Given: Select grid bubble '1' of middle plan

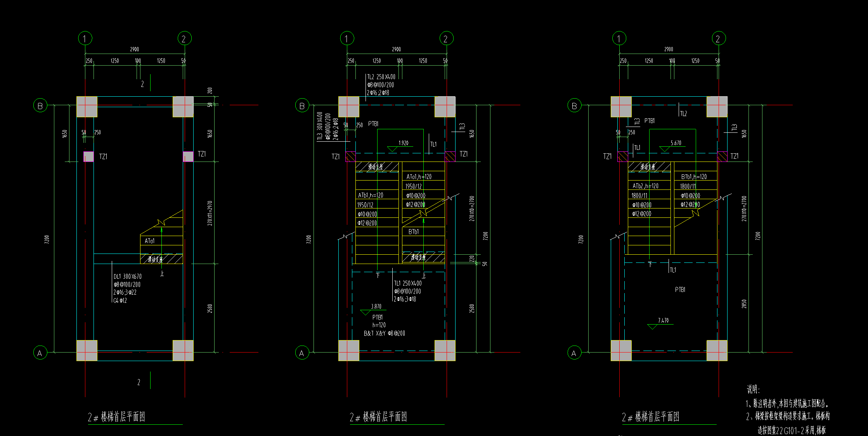Looking at the screenshot, I should pos(347,38).
